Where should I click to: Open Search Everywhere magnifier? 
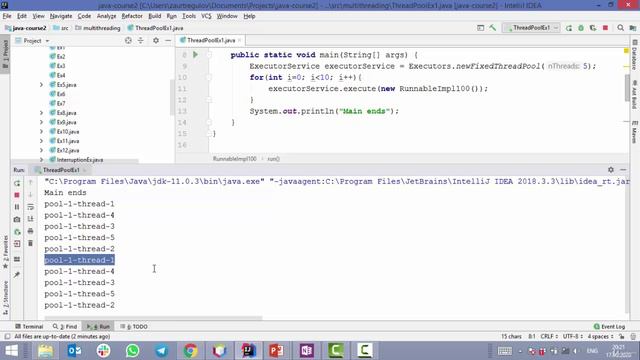(620, 28)
